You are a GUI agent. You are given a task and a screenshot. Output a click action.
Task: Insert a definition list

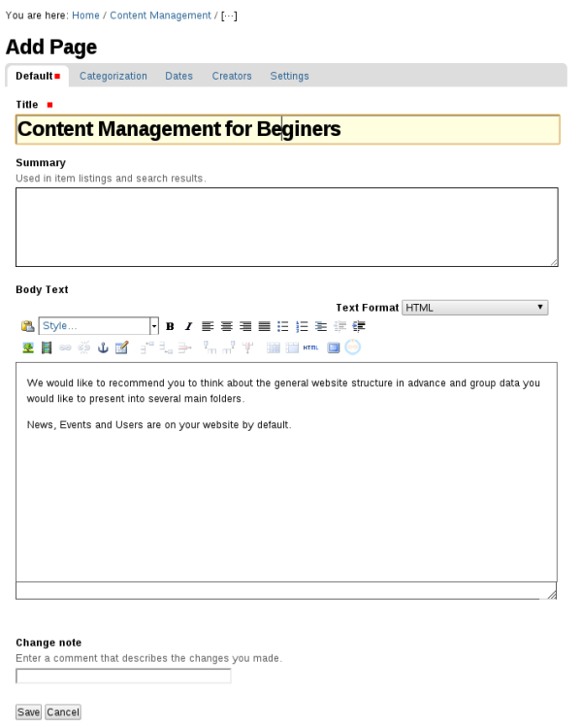coord(321,326)
